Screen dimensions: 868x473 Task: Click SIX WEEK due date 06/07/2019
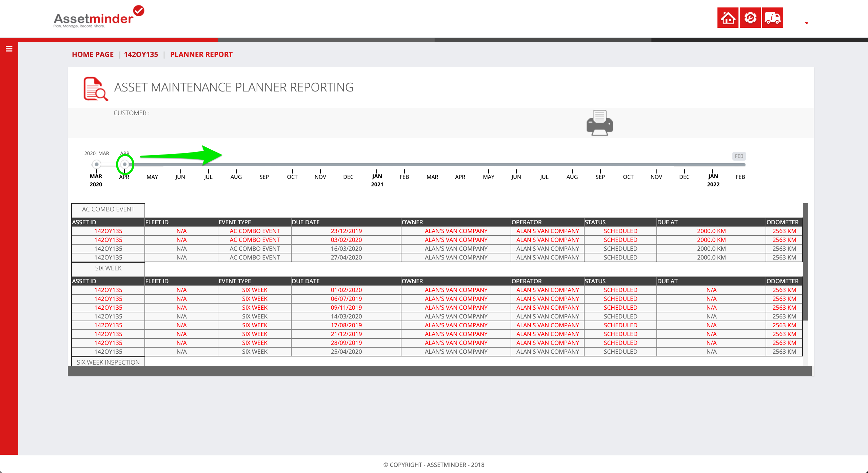point(346,299)
